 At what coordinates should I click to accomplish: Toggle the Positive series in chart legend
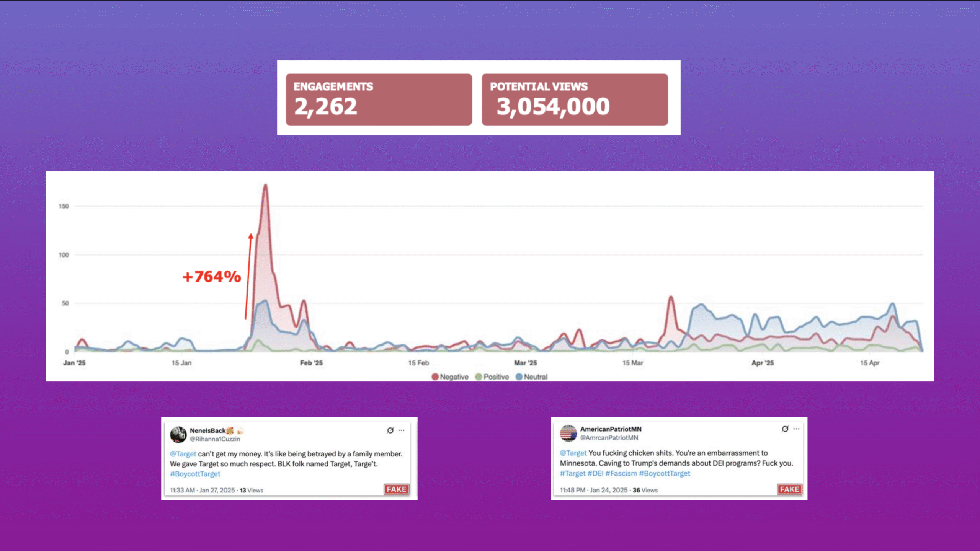tap(492, 377)
